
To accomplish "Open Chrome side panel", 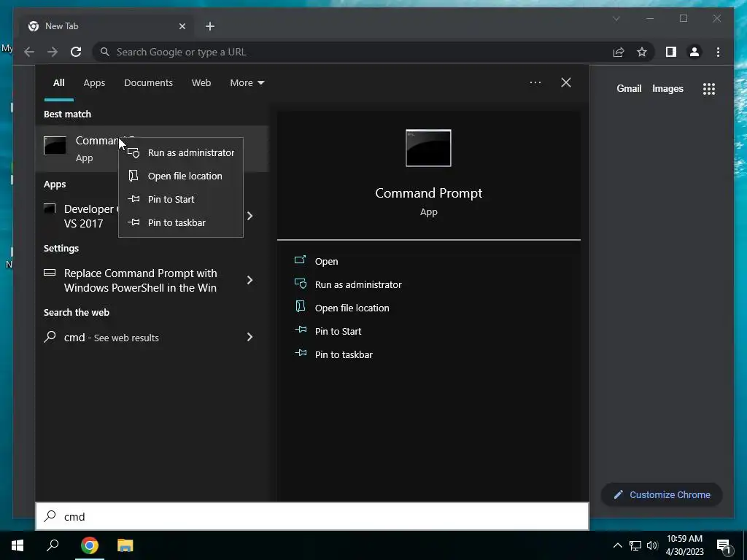I will 671,52.
